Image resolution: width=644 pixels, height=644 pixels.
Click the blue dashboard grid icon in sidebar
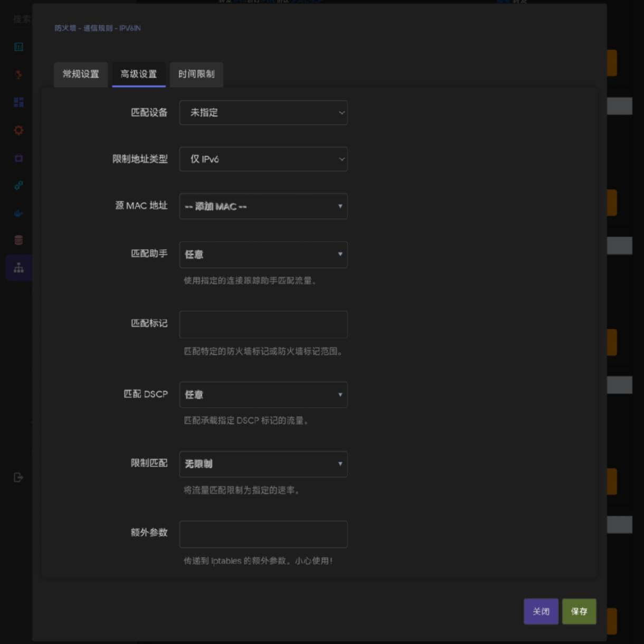coord(18,102)
